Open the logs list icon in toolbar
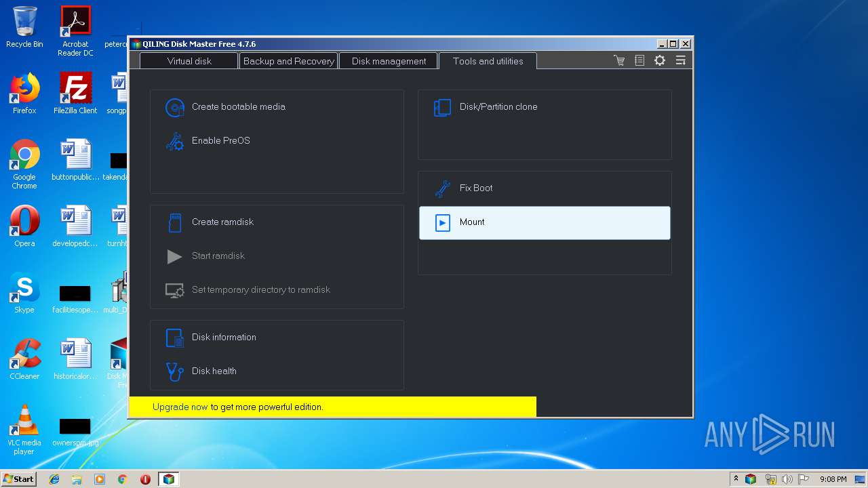This screenshot has width=868, height=488. click(x=639, y=61)
